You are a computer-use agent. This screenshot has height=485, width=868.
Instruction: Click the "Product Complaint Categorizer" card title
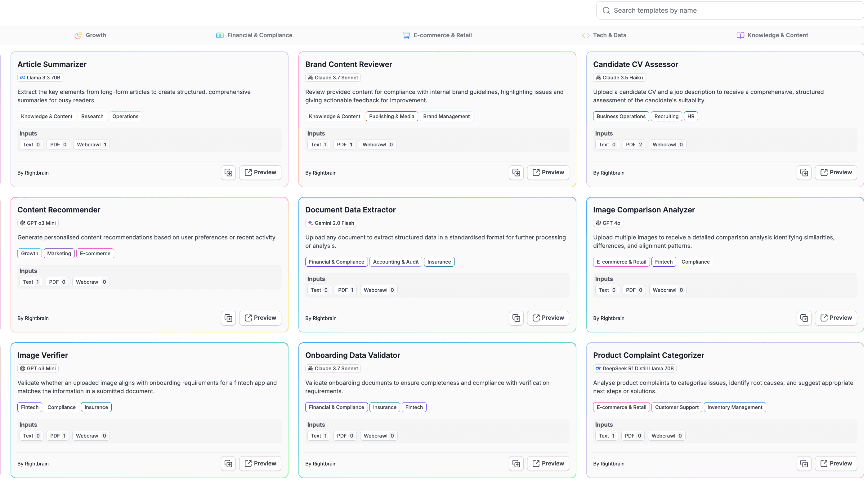point(649,356)
